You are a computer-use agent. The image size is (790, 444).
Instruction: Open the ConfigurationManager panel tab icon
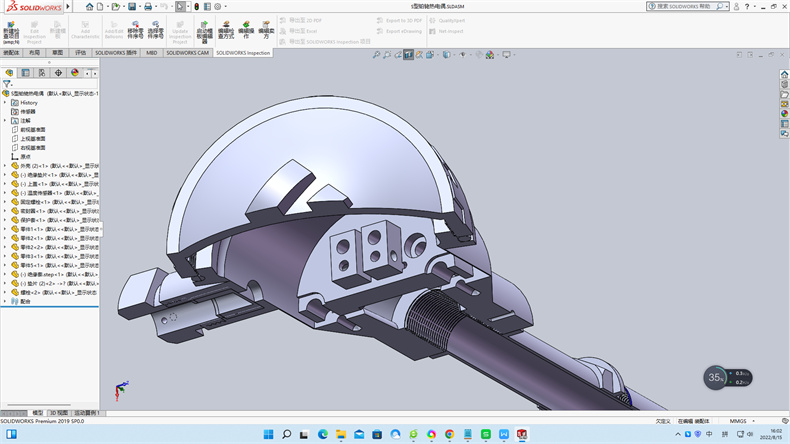pos(42,72)
